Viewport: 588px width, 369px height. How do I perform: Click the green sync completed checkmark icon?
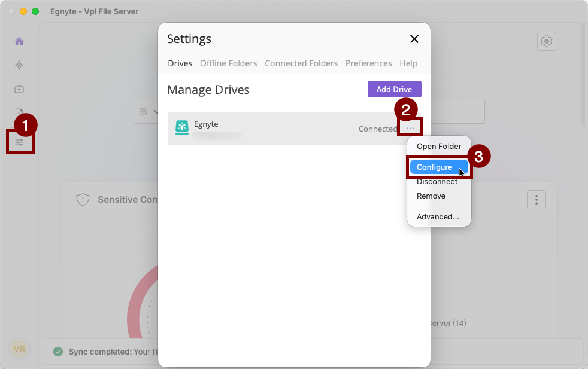(x=58, y=352)
